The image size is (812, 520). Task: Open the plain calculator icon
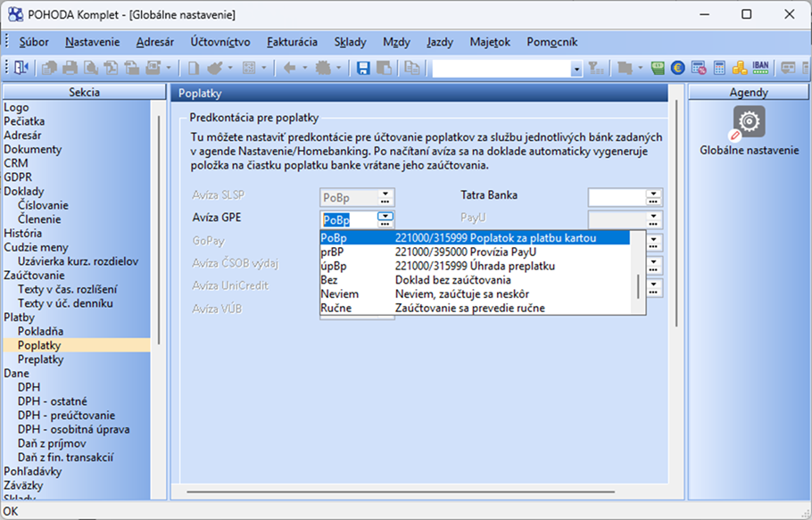tap(719, 68)
